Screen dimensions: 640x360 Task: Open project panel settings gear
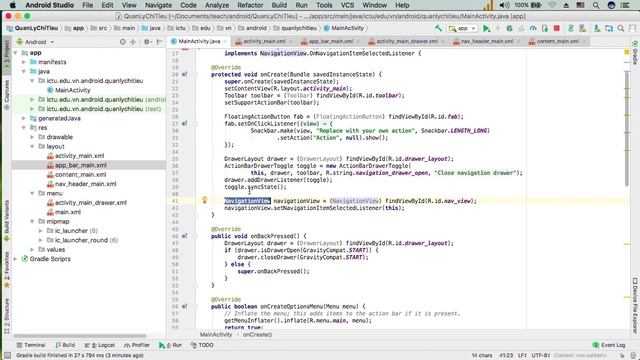pos(147,42)
